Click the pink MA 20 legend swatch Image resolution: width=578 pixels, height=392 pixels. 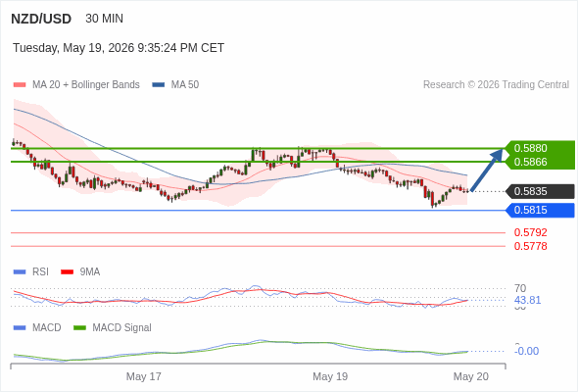[20, 85]
